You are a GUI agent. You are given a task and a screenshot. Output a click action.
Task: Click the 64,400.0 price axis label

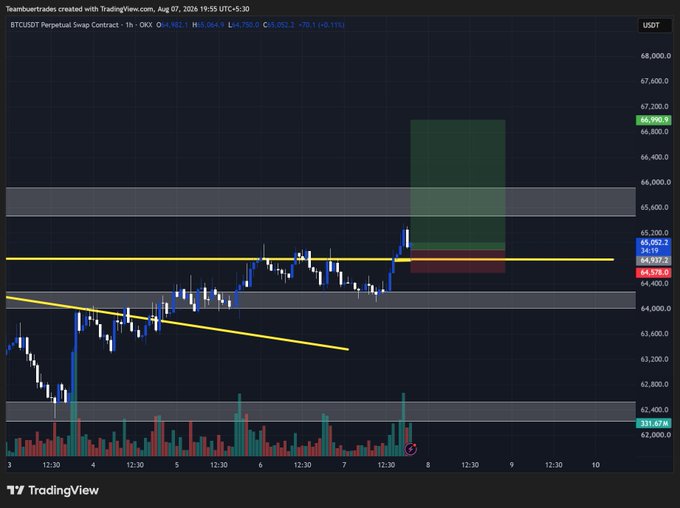(655, 283)
